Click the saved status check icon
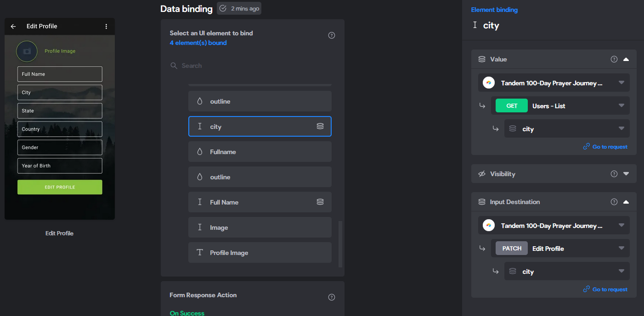The width and height of the screenshot is (644, 316). 223,8
